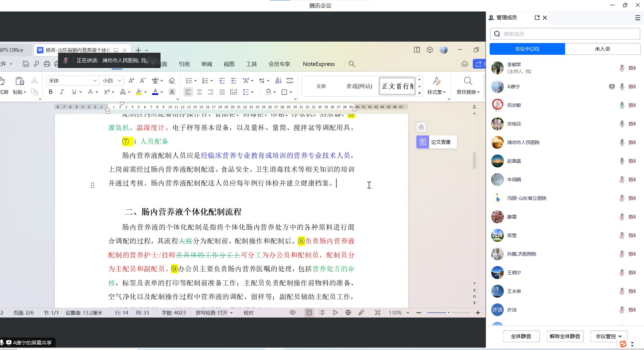Click the 论文查重 paper-check icon in document margin
This screenshot has width=644, height=350.
click(423, 142)
